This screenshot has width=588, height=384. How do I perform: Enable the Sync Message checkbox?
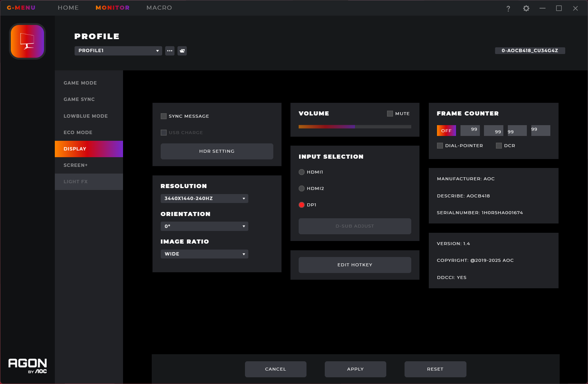coord(163,116)
